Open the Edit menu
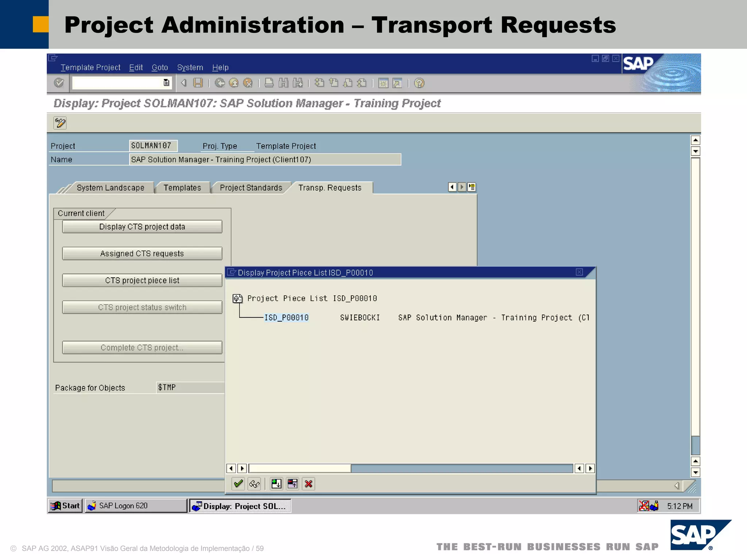 [x=136, y=67]
